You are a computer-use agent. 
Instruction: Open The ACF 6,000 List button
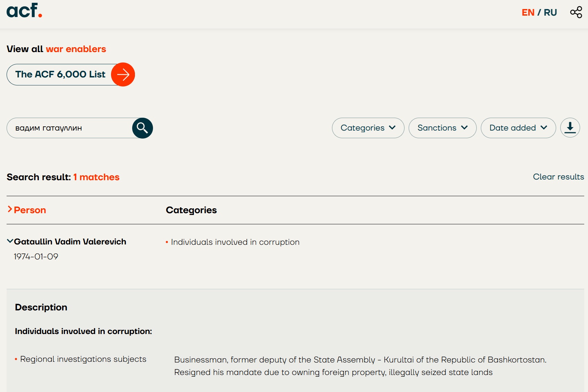tap(70, 74)
